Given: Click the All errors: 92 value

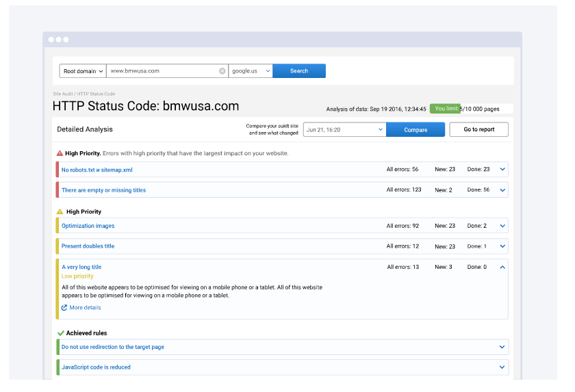Looking at the screenshot, I should tap(402, 226).
